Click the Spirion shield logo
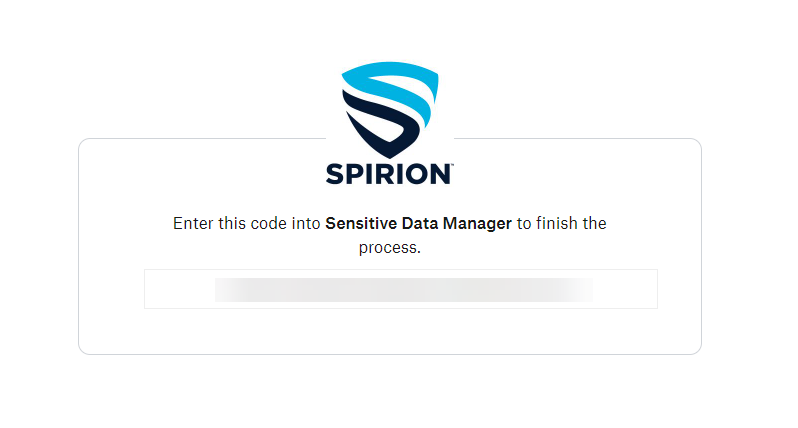Screen dimensions: 798x428 pyautogui.click(x=389, y=105)
